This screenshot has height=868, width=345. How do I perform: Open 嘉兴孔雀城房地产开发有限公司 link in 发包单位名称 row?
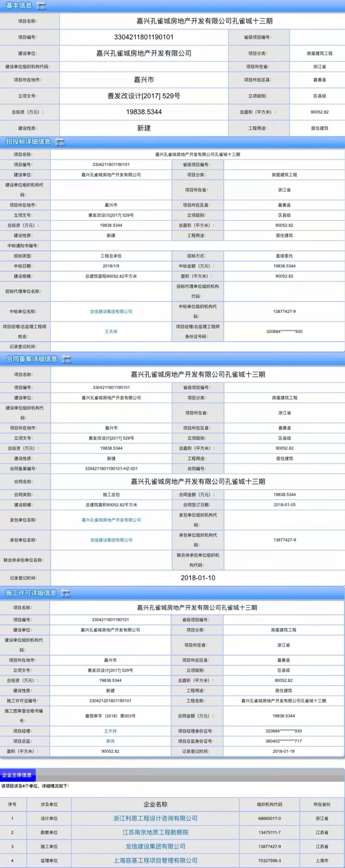click(111, 520)
